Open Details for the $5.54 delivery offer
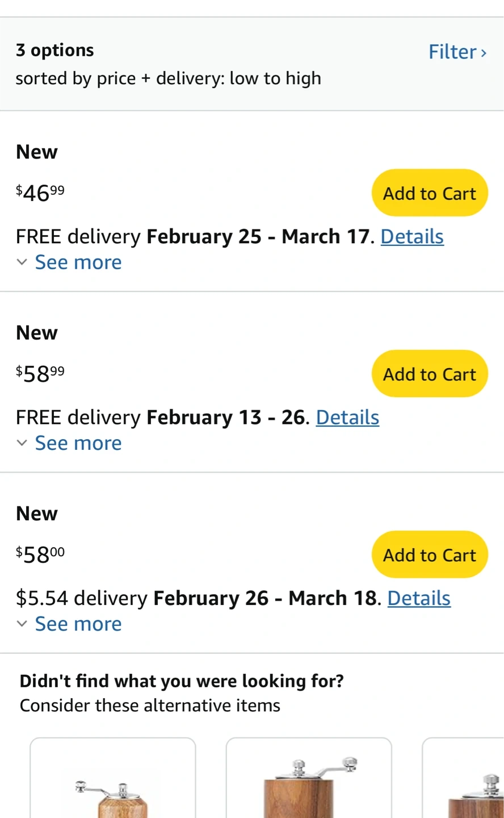Viewport: 504px width, 818px height. point(419,598)
